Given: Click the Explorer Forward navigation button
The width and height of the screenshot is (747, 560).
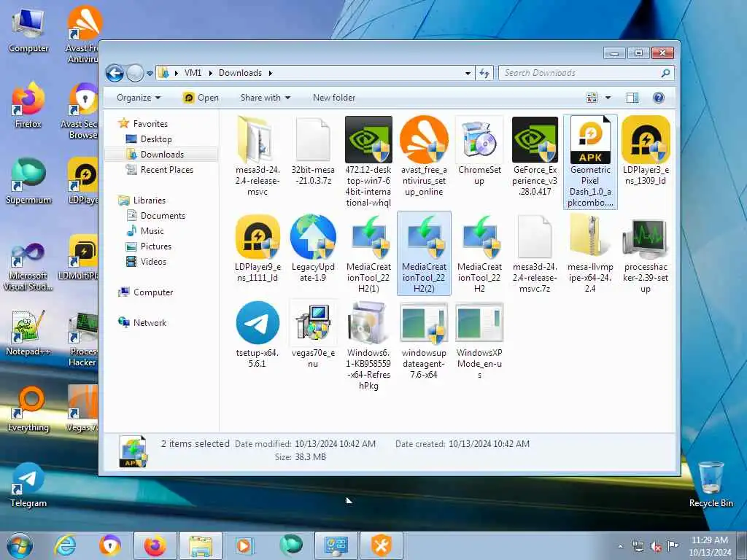Looking at the screenshot, I should pos(135,74).
